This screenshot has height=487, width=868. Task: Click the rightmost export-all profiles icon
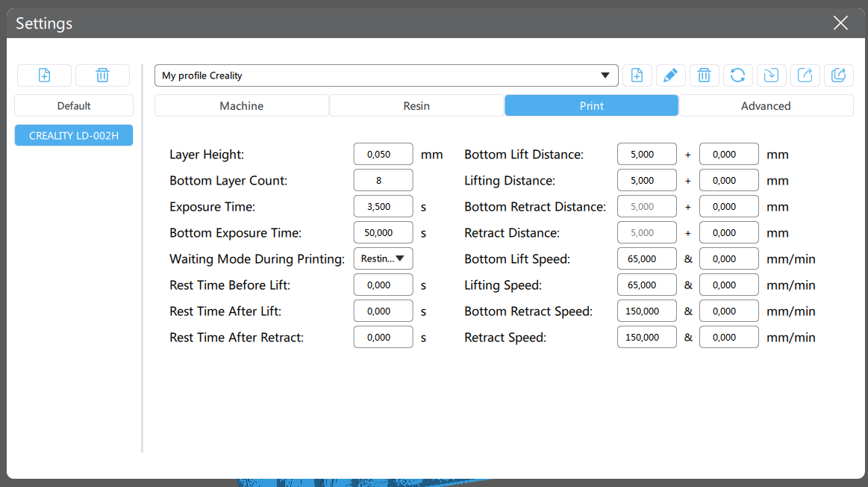point(839,75)
